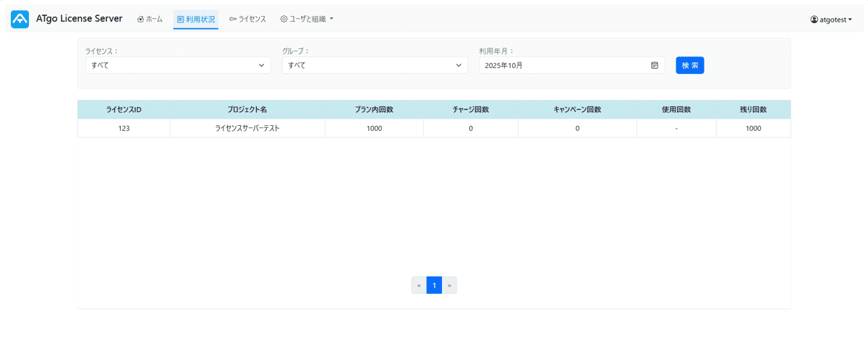868x364 pixels.
Task: Select the ライセンスサーバーテスト project row cell
Action: (x=247, y=128)
